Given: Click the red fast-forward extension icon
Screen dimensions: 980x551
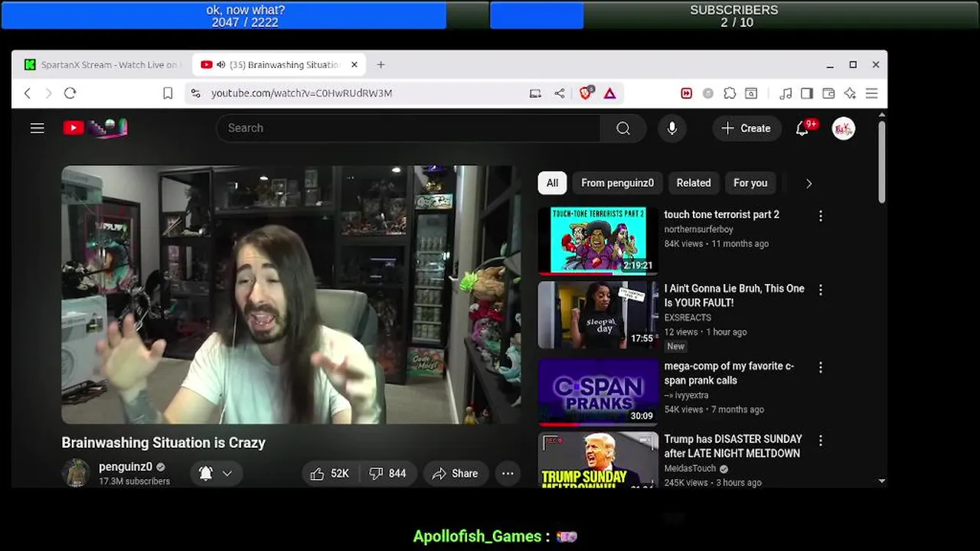Looking at the screenshot, I should [x=686, y=93].
